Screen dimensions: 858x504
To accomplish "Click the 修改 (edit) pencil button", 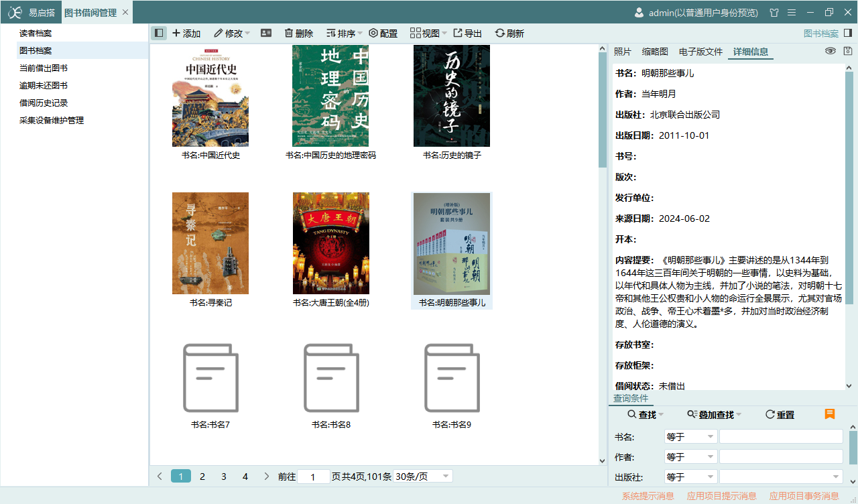I will point(228,33).
